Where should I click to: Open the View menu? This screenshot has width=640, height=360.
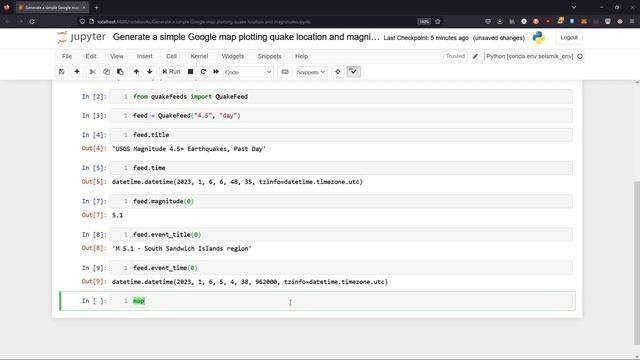click(x=116, y=56)
